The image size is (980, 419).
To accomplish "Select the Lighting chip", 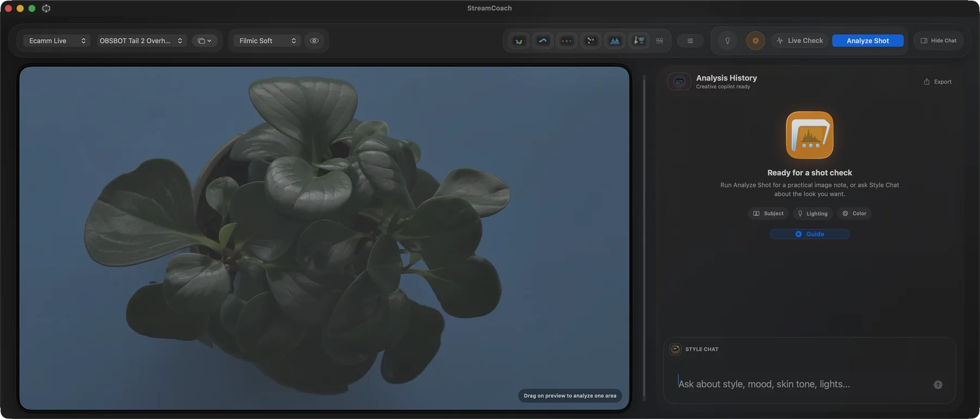I will [x=812, y=214].
